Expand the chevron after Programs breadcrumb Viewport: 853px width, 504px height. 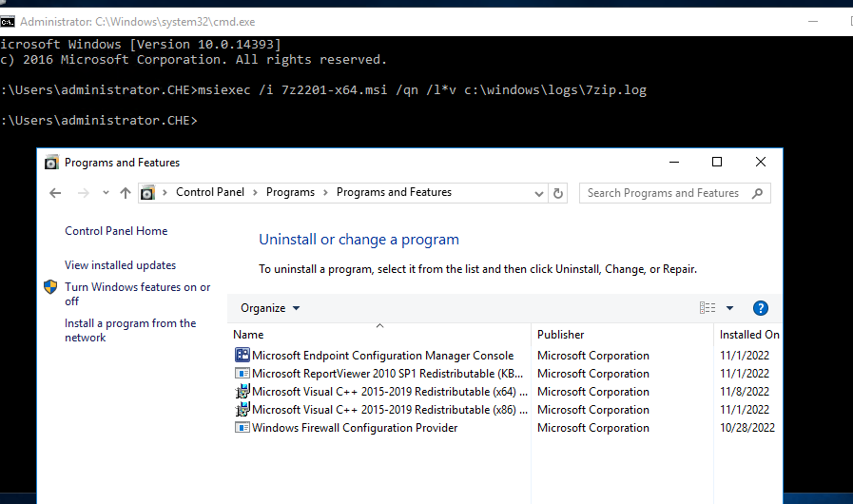[325, 192]
